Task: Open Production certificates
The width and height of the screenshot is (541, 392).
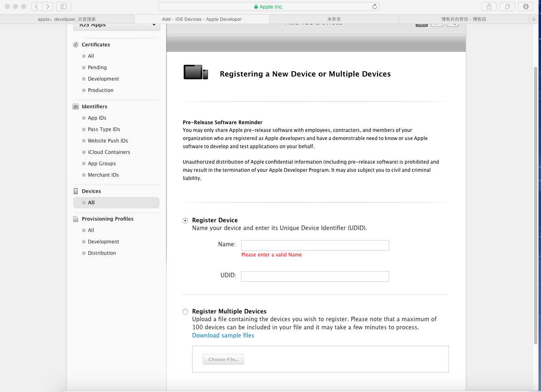Action: [x=101, y=90]
